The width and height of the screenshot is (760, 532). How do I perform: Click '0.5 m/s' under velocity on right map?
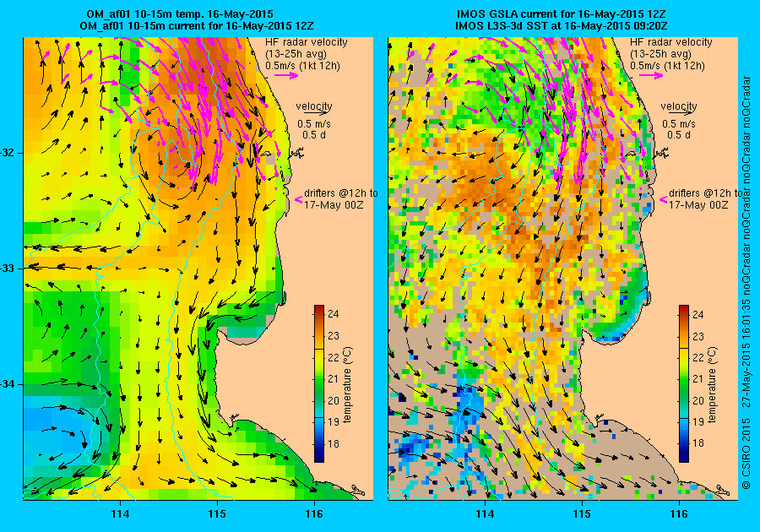click(x=679, y=124)
